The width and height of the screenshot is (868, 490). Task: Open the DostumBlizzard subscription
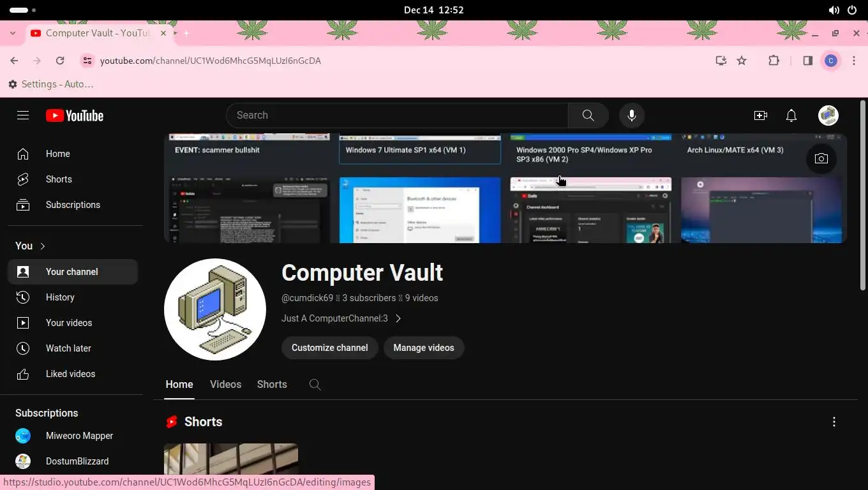click(x=73, y=461)
